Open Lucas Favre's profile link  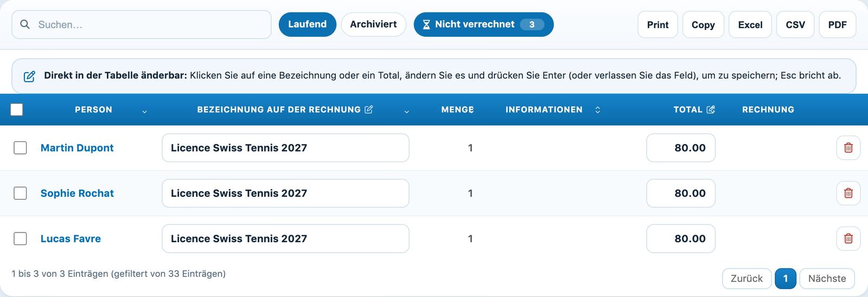pos(71,239)
